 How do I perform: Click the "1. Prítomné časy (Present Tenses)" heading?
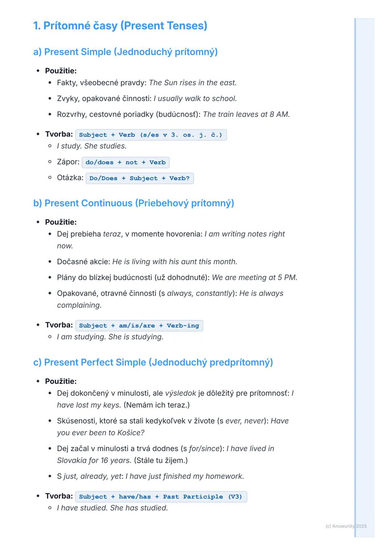(120, 26)
